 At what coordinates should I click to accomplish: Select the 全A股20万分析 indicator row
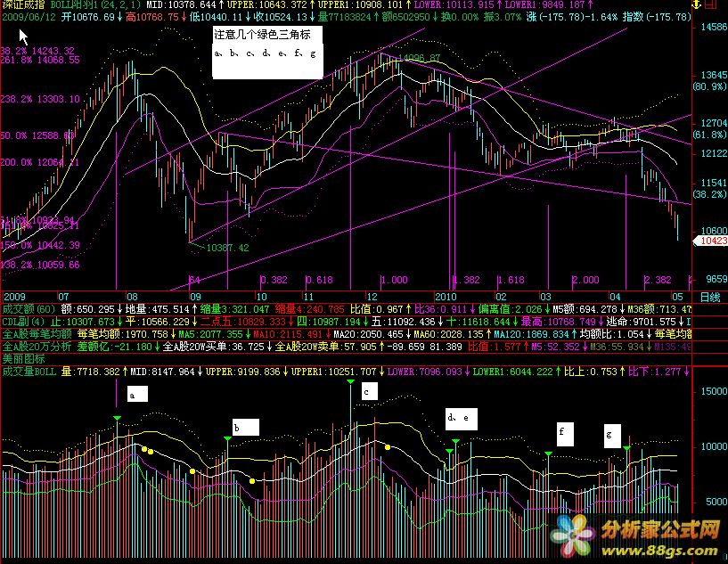(x=37, y=345)
